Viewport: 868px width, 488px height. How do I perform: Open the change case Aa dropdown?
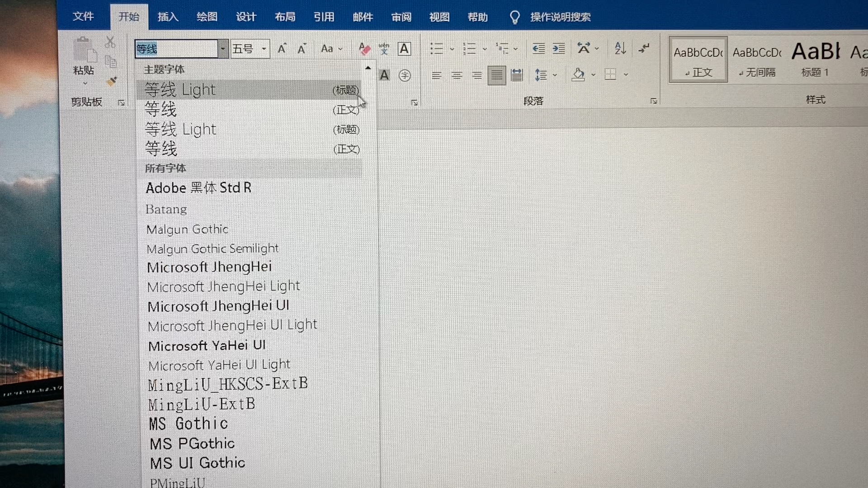(331, 48)
